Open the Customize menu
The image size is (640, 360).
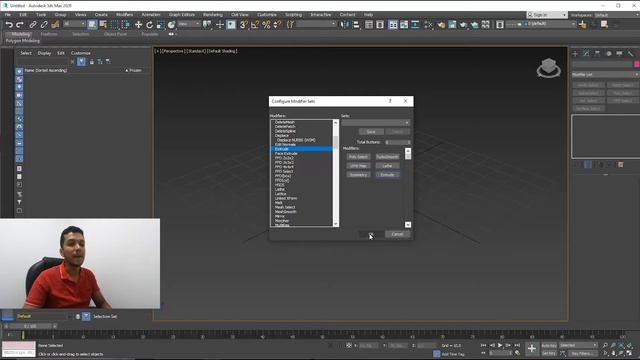267,15
